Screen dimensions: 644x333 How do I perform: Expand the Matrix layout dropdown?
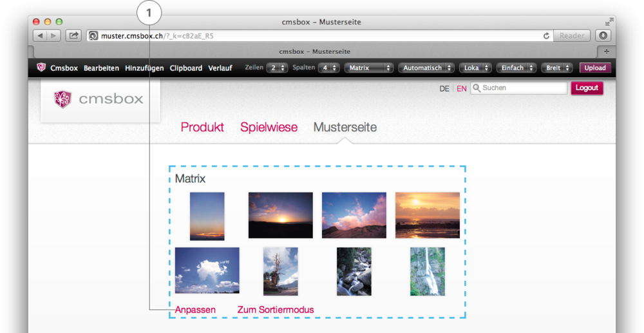pos(369,68)
